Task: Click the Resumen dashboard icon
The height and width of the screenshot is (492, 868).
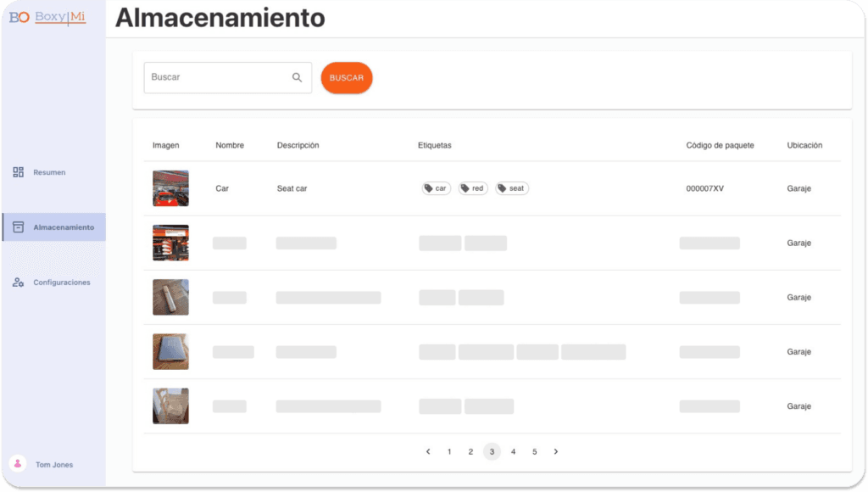Action: point(18,172)
